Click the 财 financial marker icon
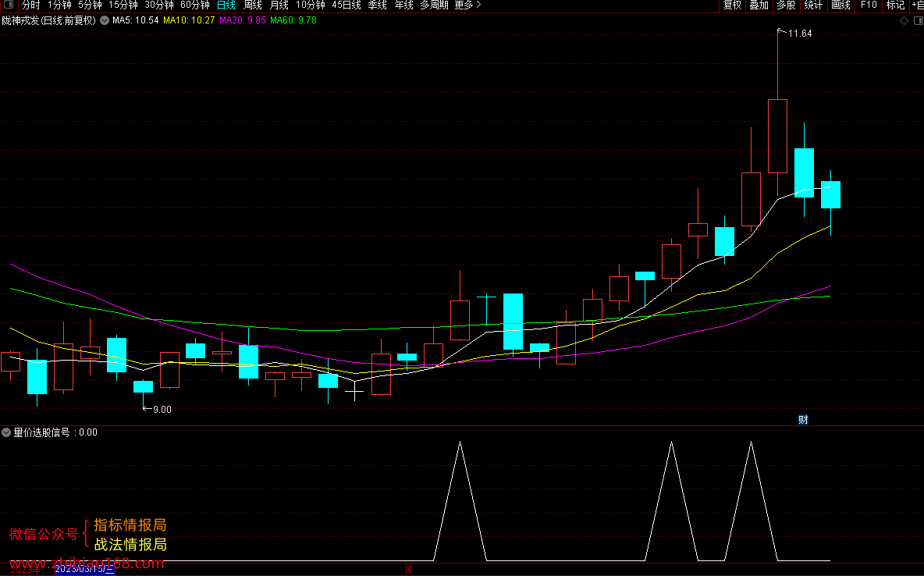The height and width of the screenshot is (576, 924). pos(802,420)
